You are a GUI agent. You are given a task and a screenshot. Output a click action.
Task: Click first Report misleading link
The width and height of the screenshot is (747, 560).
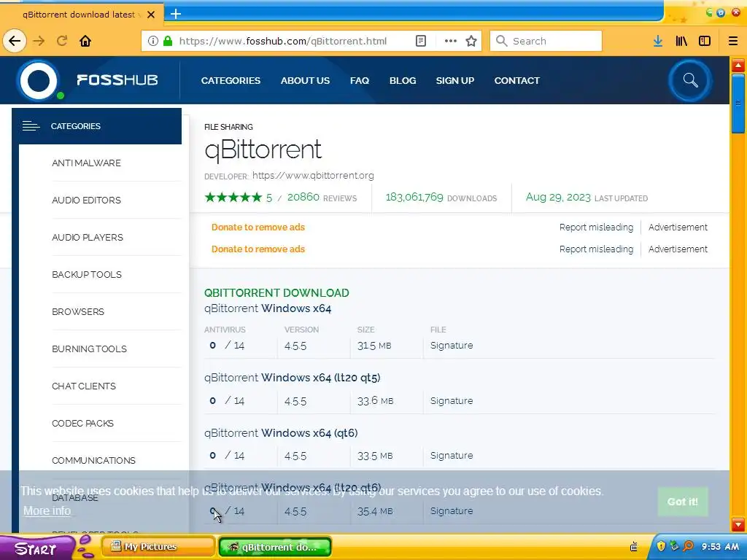coord(597,227)
